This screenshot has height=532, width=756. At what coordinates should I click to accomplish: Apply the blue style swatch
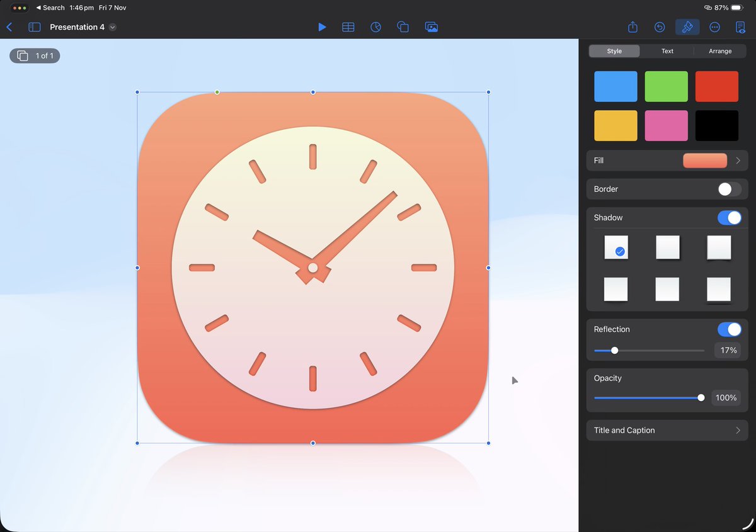coord(616,86)
